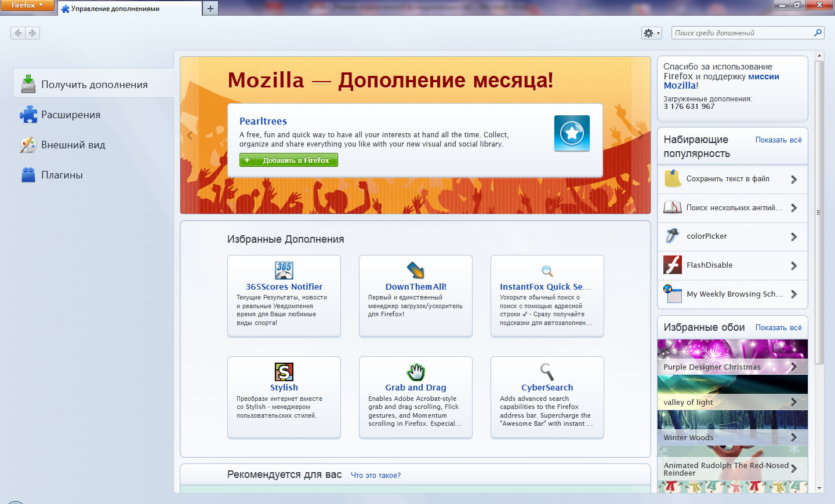The width and height of the screenshot is (835, 504).
Task: Open the gear tools dropdown menu
Action: (651, 33)
